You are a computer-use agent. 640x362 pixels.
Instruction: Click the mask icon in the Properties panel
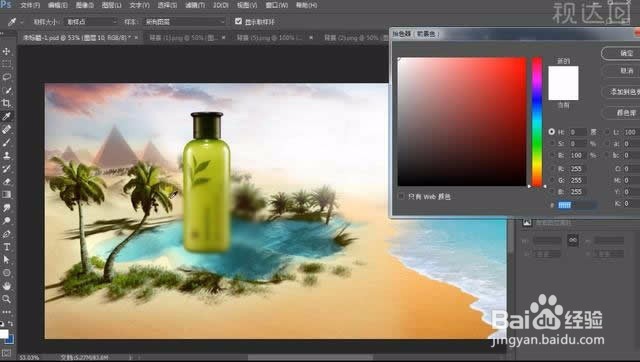point(527,222)
